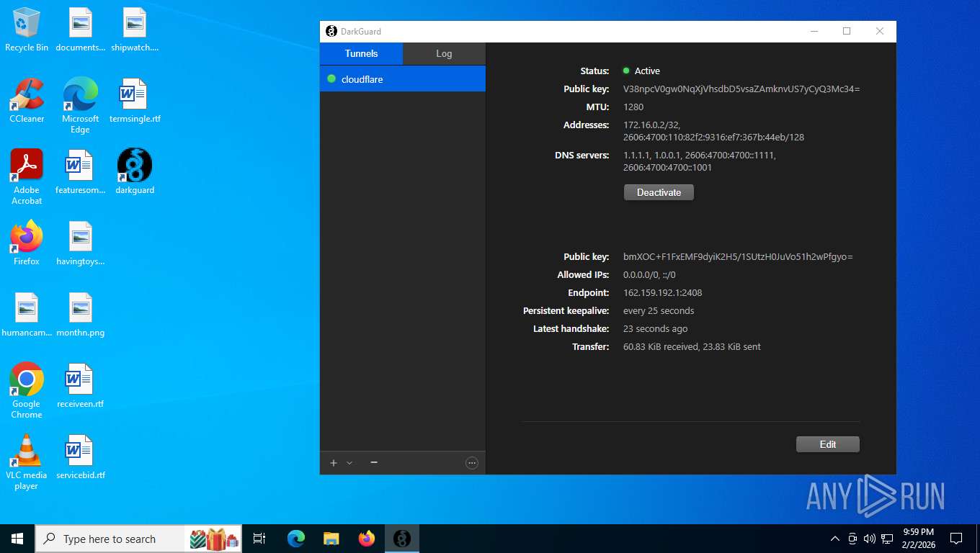
Task: Click the Allowed IPs value 0.0.0.0/0
Action: 649,275
